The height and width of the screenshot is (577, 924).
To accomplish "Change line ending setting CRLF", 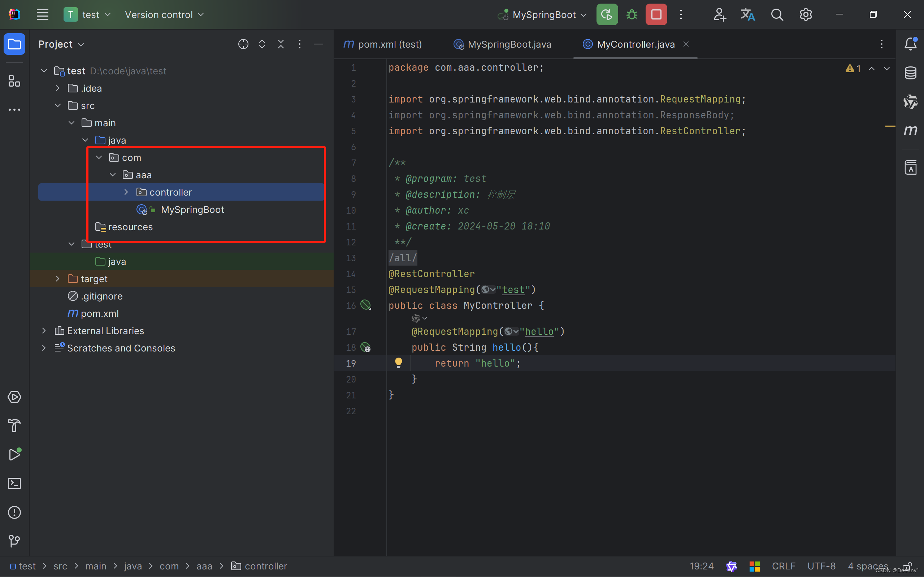I will [x=784, y=566].
